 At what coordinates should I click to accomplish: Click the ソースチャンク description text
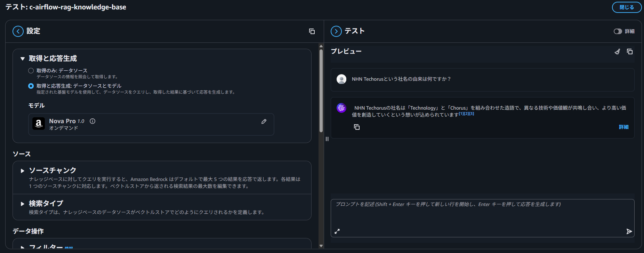pos(164,183)
